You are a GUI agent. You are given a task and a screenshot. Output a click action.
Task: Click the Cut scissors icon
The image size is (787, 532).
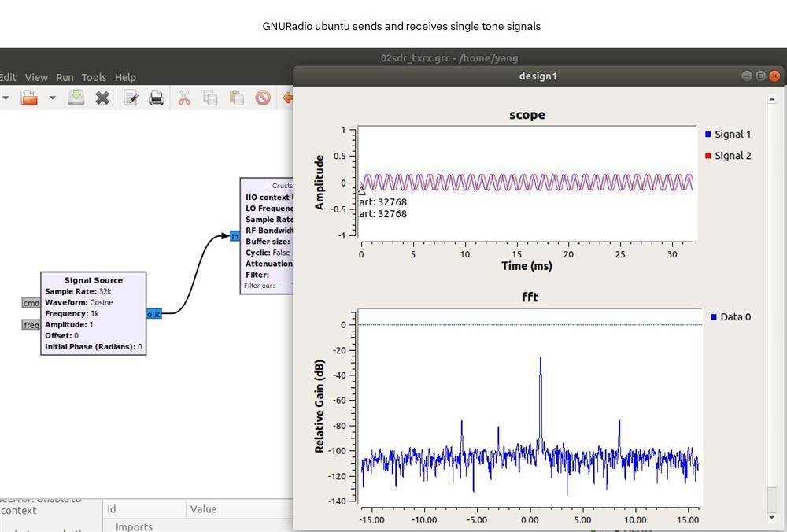[184, 98]
